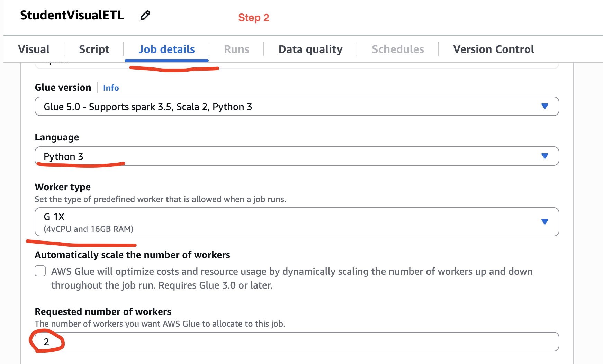Enable automatic scaling of workers checkbox
The height and width of the screenshot is (364, 603).
[x=40, y=271]
